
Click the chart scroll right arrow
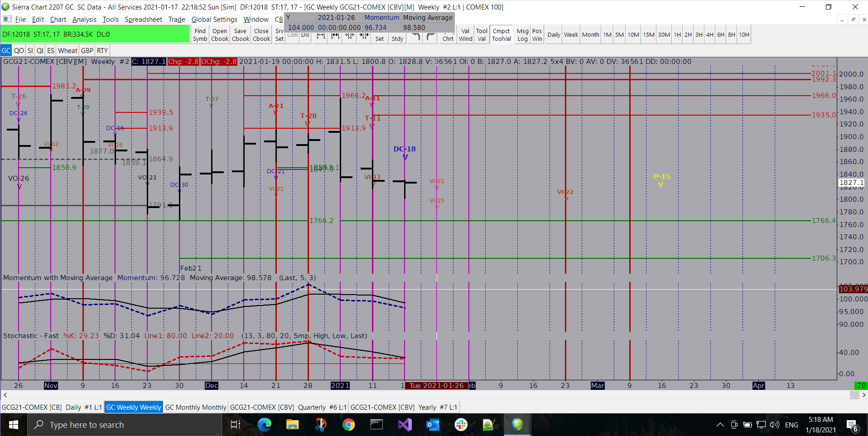point(863,395)
